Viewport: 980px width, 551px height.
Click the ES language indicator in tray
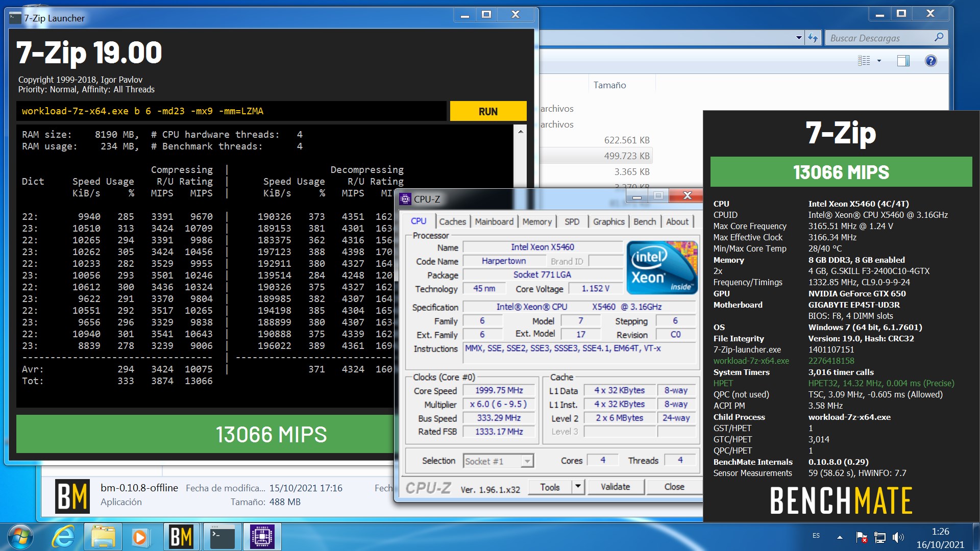click(816, 536)
